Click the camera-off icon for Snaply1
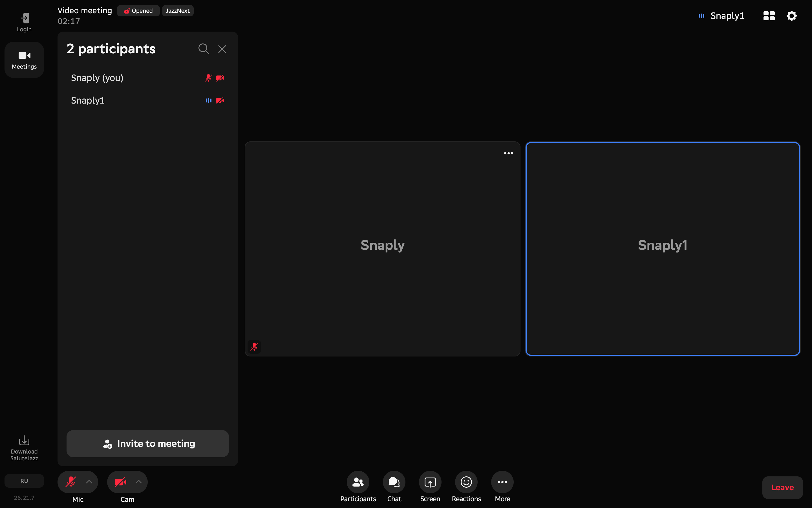Screen dimensions: 812x508 220,100
